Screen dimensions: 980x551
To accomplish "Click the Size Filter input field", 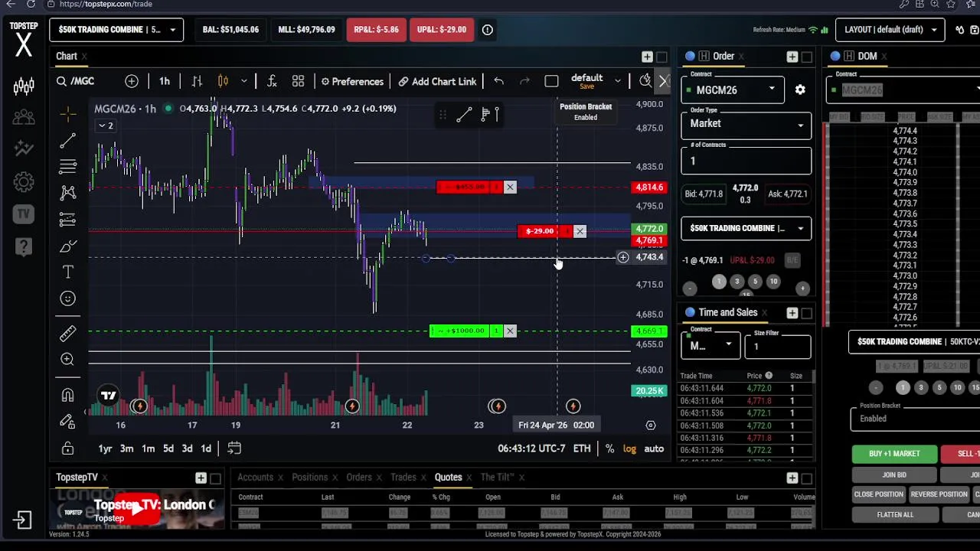I will tap(777, 346).
